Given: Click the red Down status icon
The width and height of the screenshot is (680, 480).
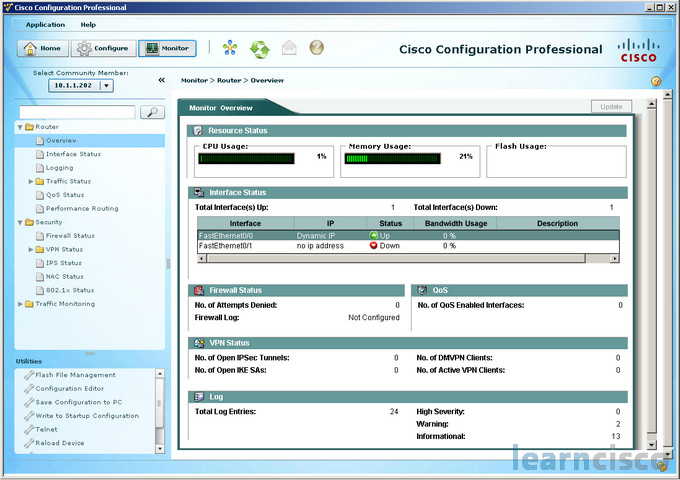Looking at the screenshot, I should (x=373, y=245).
